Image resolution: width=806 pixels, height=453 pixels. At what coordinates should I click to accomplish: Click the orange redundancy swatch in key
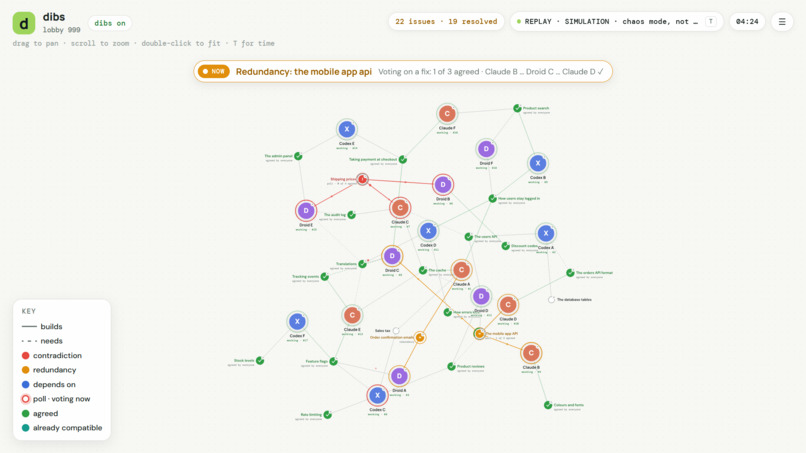[x=26, y=370]
